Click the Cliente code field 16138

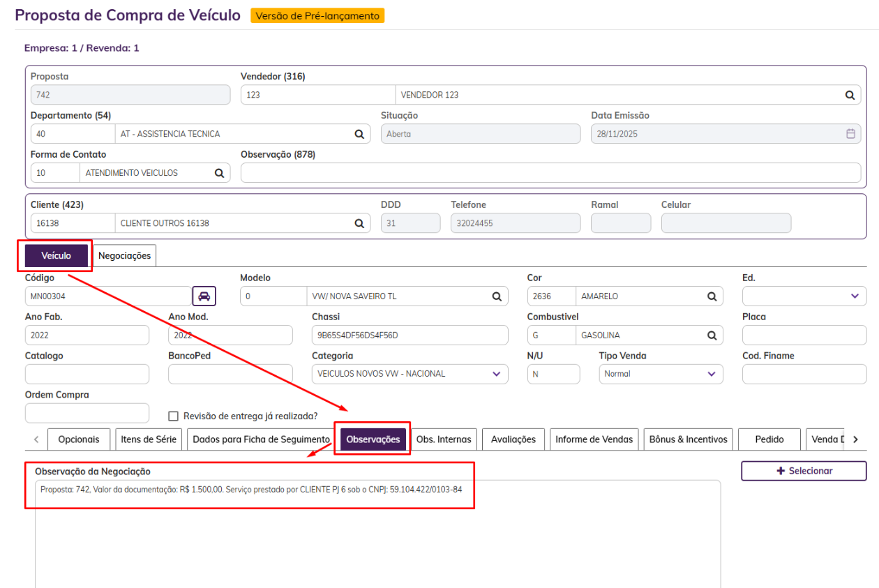(73, 223)
